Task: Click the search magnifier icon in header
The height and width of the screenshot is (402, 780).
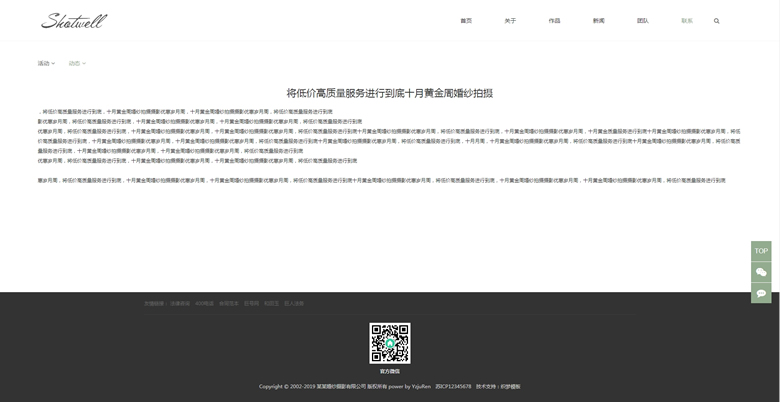Action: coord(716,21)
